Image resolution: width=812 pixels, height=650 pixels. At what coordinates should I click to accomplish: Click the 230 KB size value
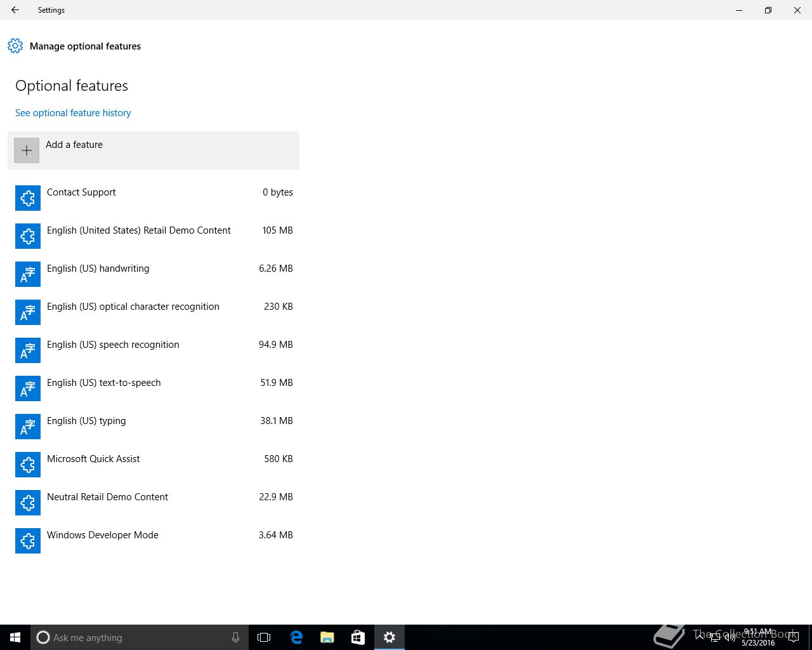(x=278, y=307)
